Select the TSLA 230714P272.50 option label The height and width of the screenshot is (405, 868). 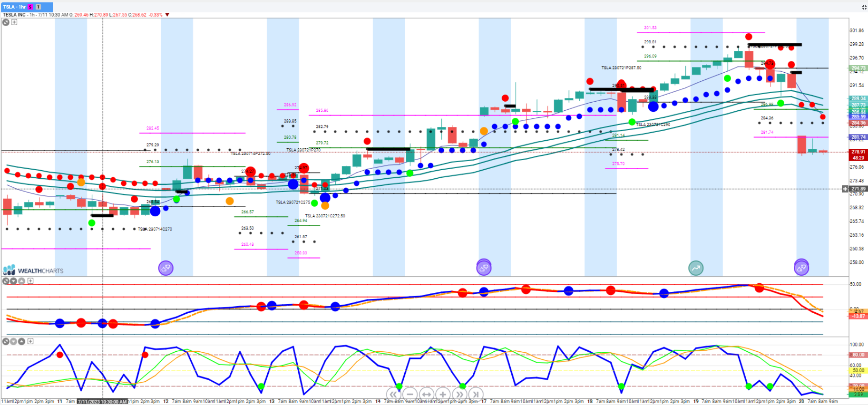tap(251, 154)
